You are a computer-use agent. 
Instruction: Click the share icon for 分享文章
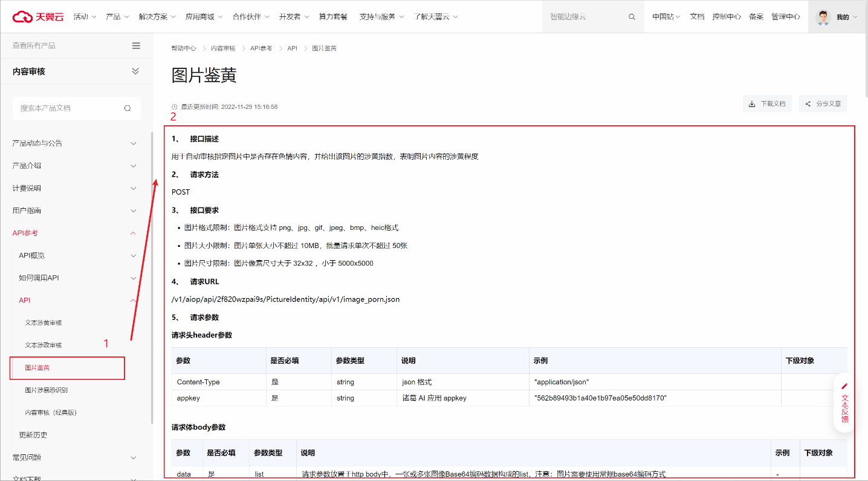click(808, 104)
